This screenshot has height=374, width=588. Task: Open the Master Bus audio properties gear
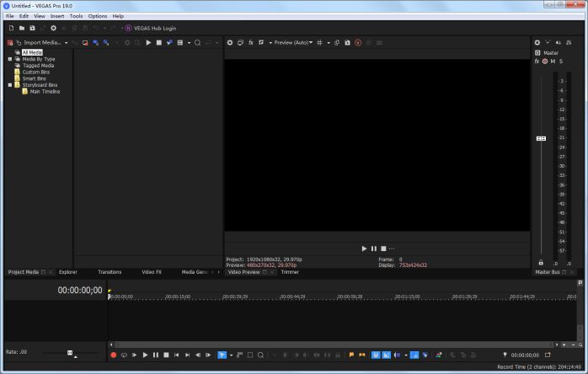[x=537, y=43]
